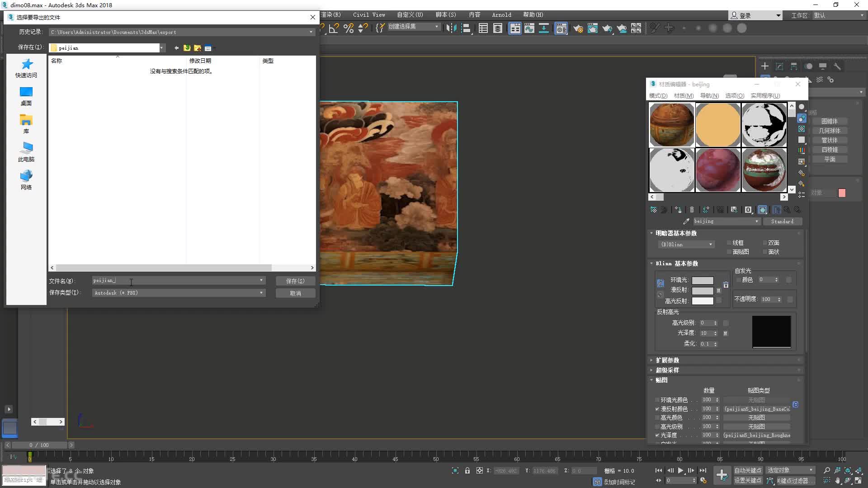Open the Material Editor toolbar icon
Screen dimensions: 868x488
tap(561, 28)
